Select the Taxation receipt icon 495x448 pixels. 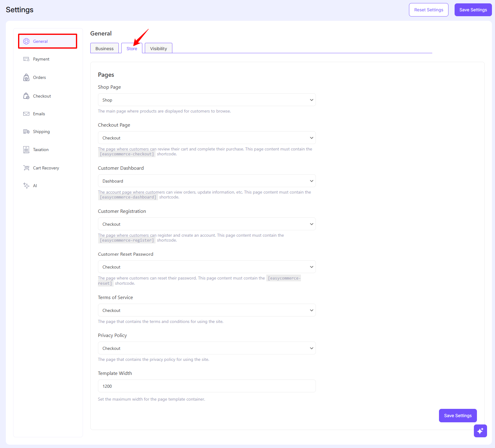(x=26, y=150)
